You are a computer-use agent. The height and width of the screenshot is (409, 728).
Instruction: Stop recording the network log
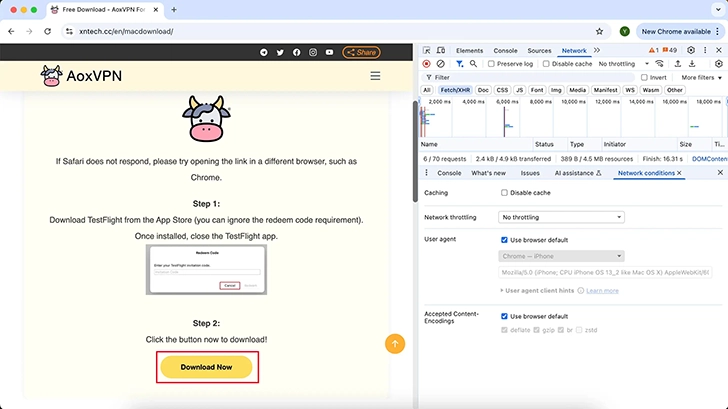tap(427, 63)
